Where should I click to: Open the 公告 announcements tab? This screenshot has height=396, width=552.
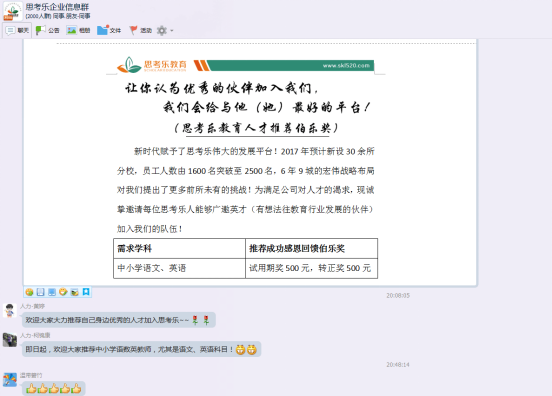pos(48,31)
